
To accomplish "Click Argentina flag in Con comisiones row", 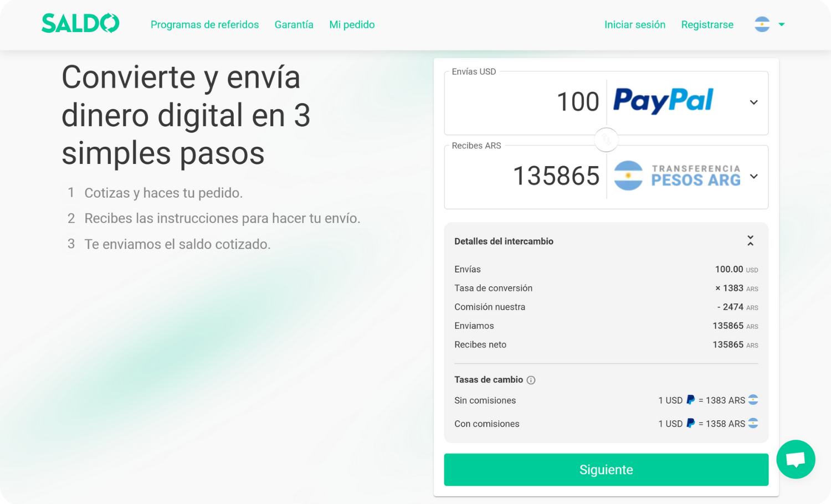I will [x=753, y=423].
